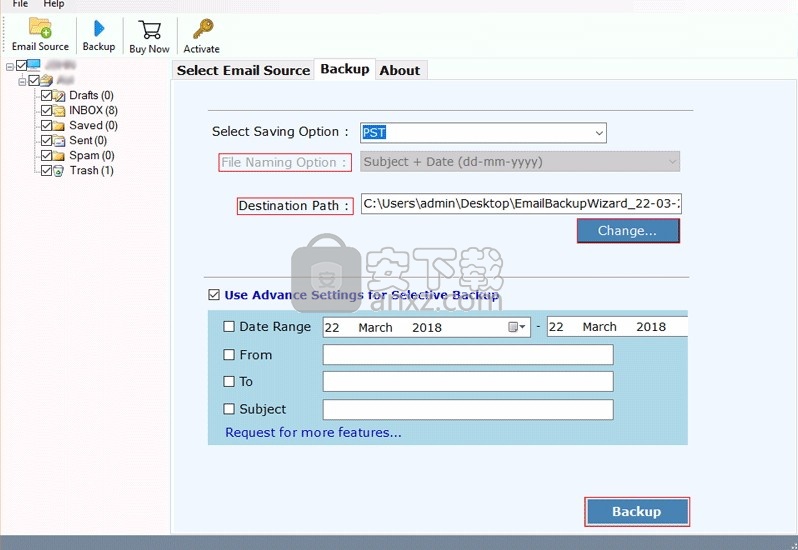Open the Help menu

tap(53, 5)
